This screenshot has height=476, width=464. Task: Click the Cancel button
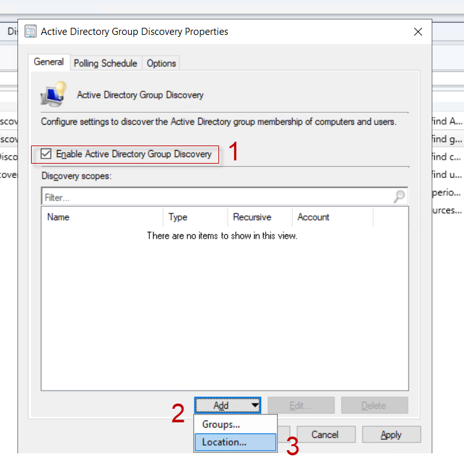(x=326, y=435)
